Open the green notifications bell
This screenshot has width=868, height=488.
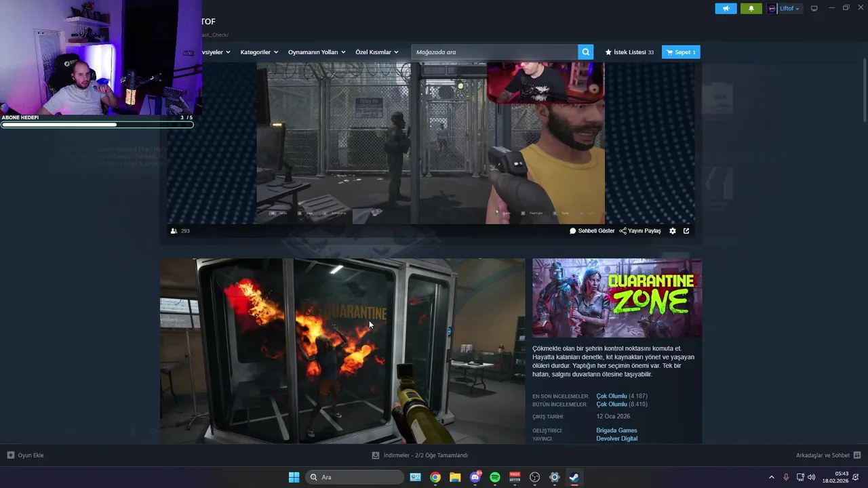point(751,9)
